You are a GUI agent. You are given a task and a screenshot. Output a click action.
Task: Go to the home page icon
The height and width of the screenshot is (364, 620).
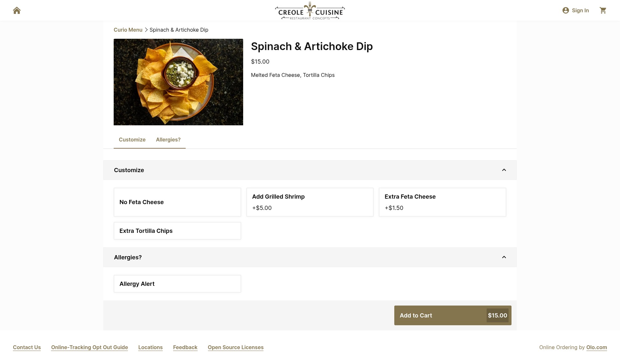[x=17, y=10]
